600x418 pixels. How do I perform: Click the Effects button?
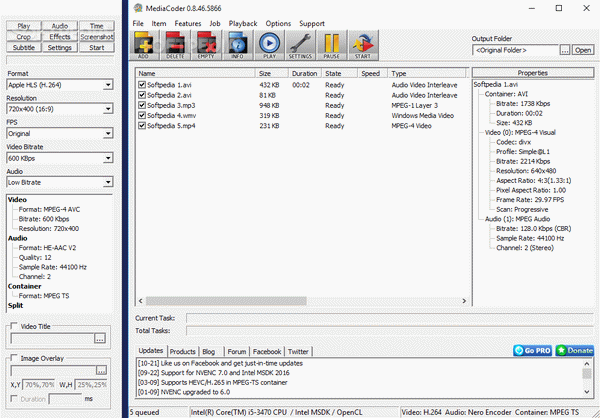click(x=60, y=37)
